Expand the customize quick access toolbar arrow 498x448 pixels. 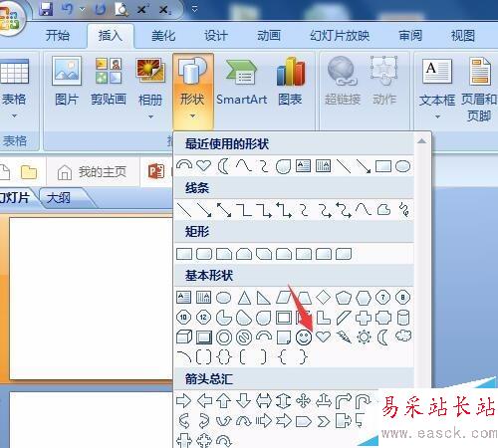(194, 9)
